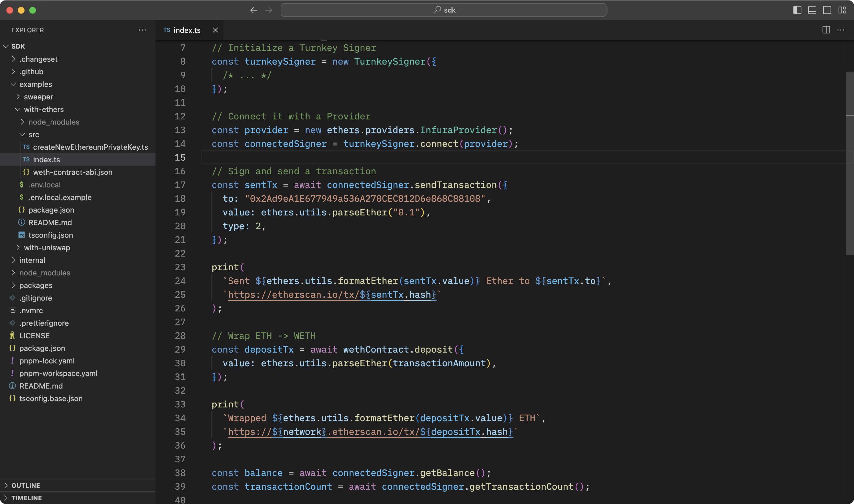
Task: Select the index.ts editor tab
Action: pos(187,30)
